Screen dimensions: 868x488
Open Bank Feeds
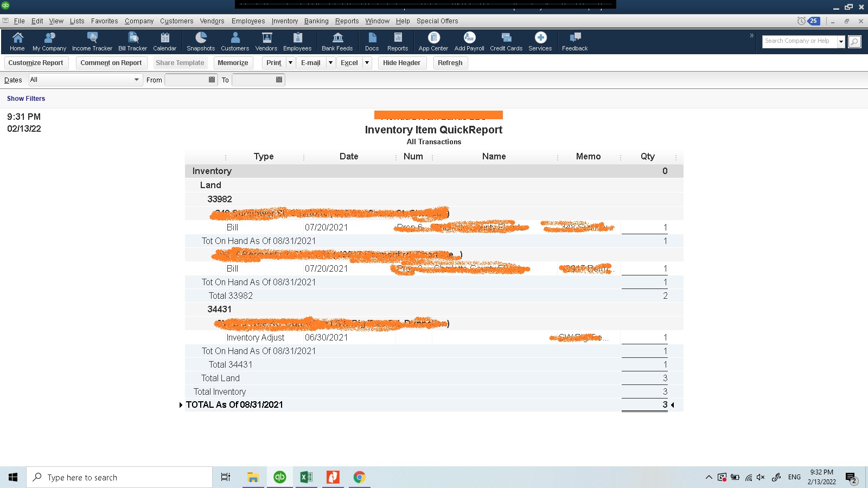337,41
